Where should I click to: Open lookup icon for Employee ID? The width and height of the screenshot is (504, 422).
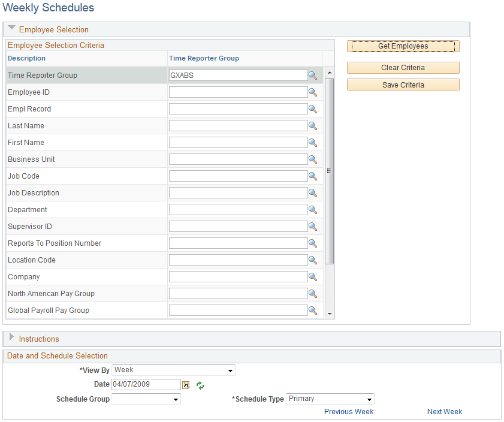coord(313,92)
